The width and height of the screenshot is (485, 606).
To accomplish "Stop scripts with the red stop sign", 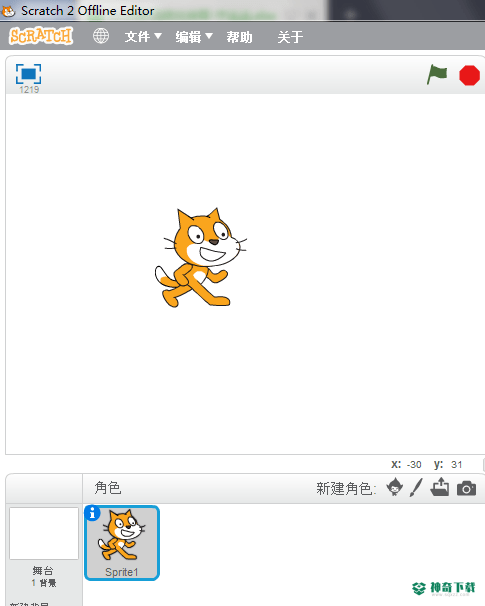I will [470, 75].
